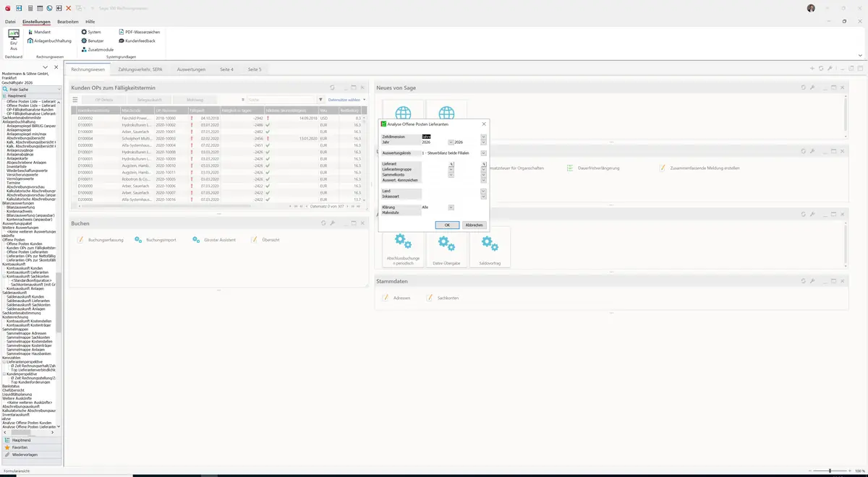The width and height of the screenshot is (868, 477).
Task: Refresh the Stammdaten panel
Action: pyautogui.click(x=803, y=281)
